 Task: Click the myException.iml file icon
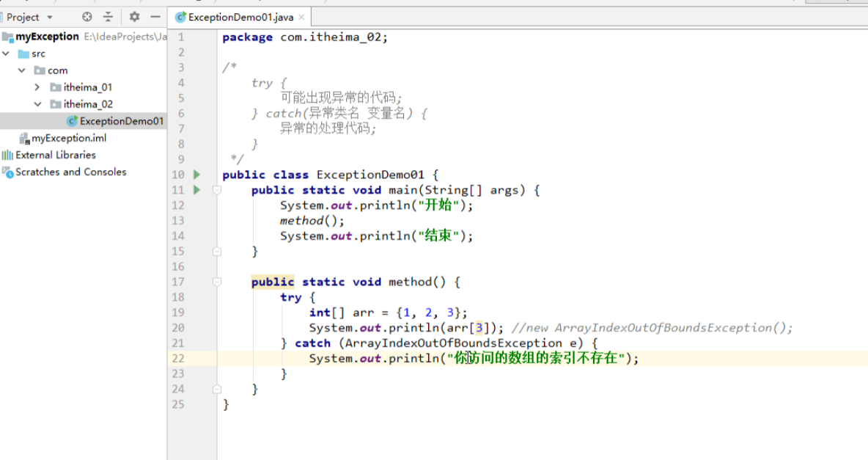pos(24,138)
